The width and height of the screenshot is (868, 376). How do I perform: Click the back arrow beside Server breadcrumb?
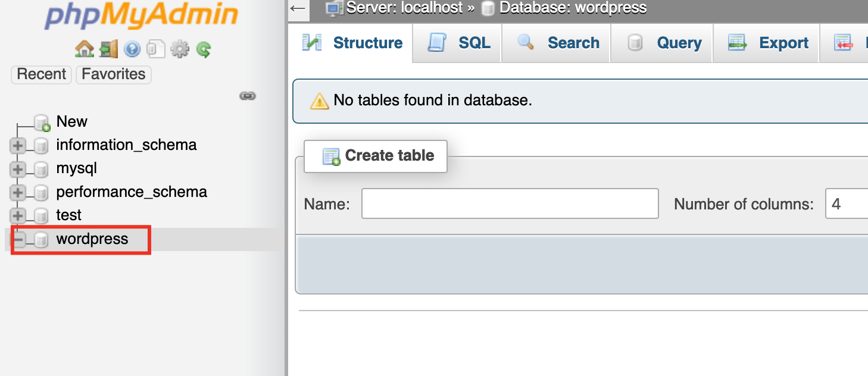click(x=297, y=8)
